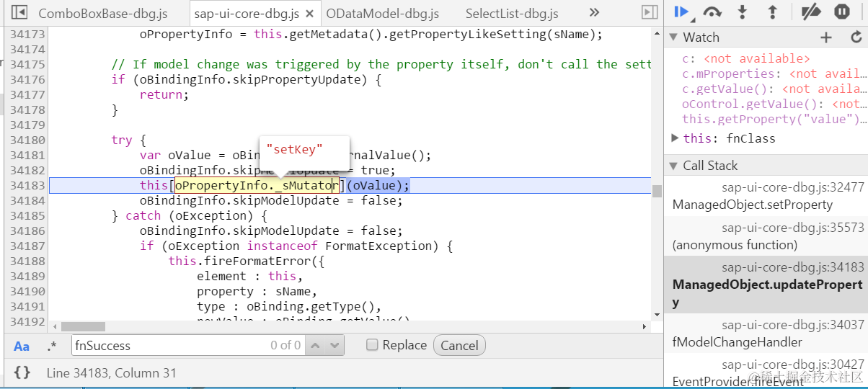
Task: Step out of current function
Action: coord(772,12)
